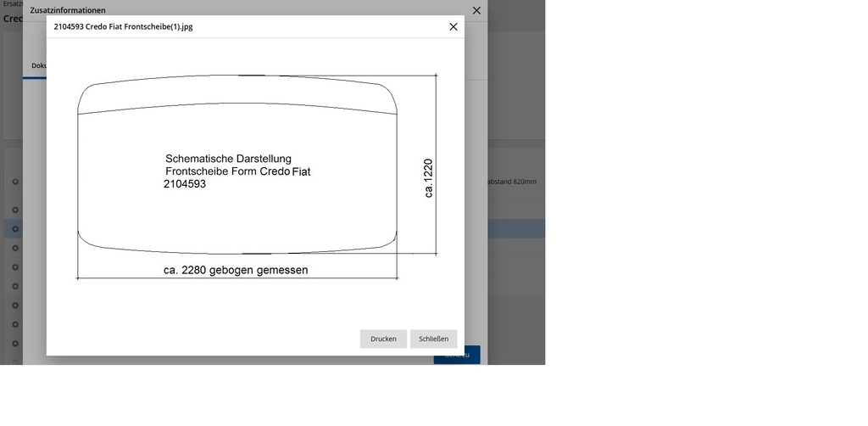This screenshot has height=426, width=868.
Task: Click the 'ca. 2280 gebogen gemessen' dimension label
Action: pos(236,270)
